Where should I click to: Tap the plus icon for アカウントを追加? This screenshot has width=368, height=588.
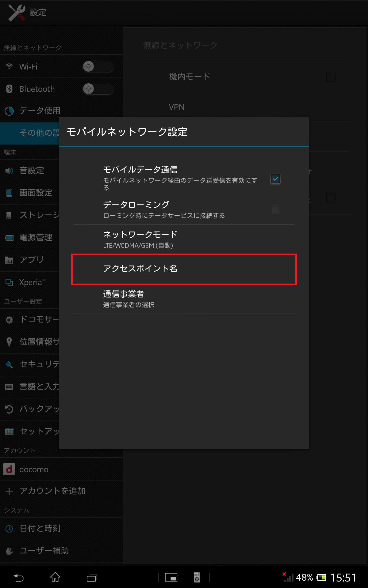9,491
